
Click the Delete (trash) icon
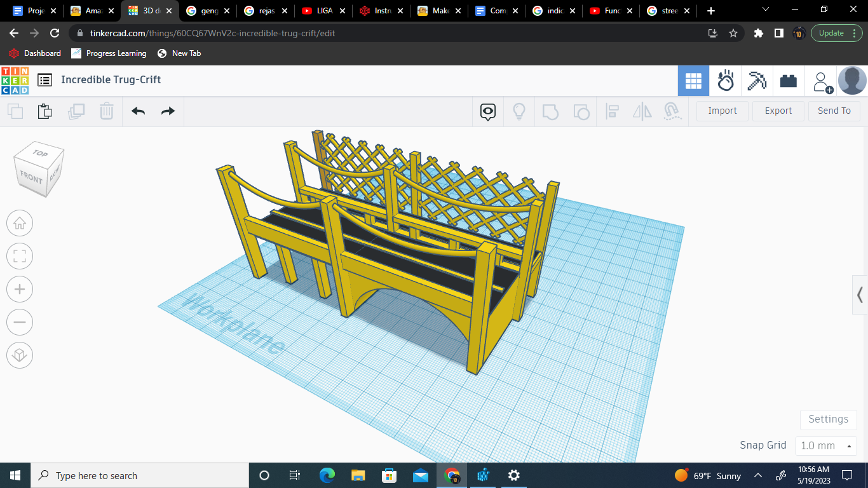click(106, 111)
